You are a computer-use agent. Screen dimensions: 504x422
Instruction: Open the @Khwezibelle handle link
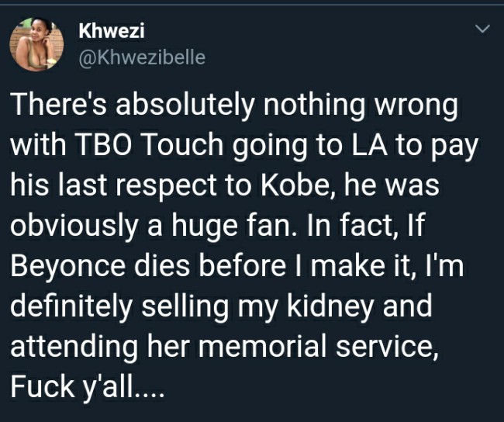pos(142,57)
